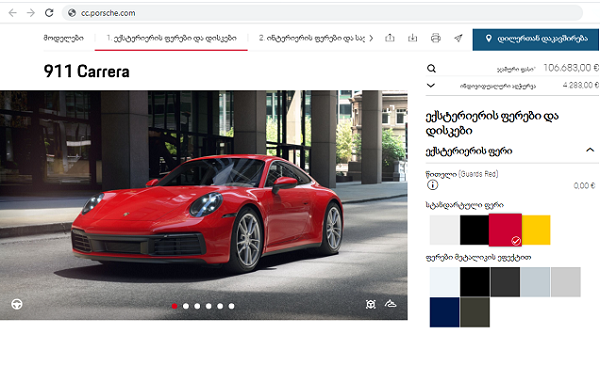Collapse the ექსტერიერის ფერი section
This screenshot has height=372, width=600.
pyautogui.click(x=590, y=150)
